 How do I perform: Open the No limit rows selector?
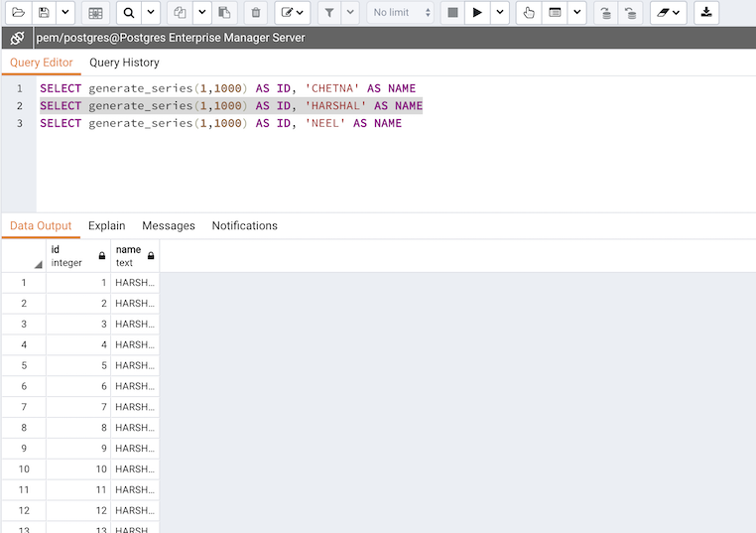400,13
